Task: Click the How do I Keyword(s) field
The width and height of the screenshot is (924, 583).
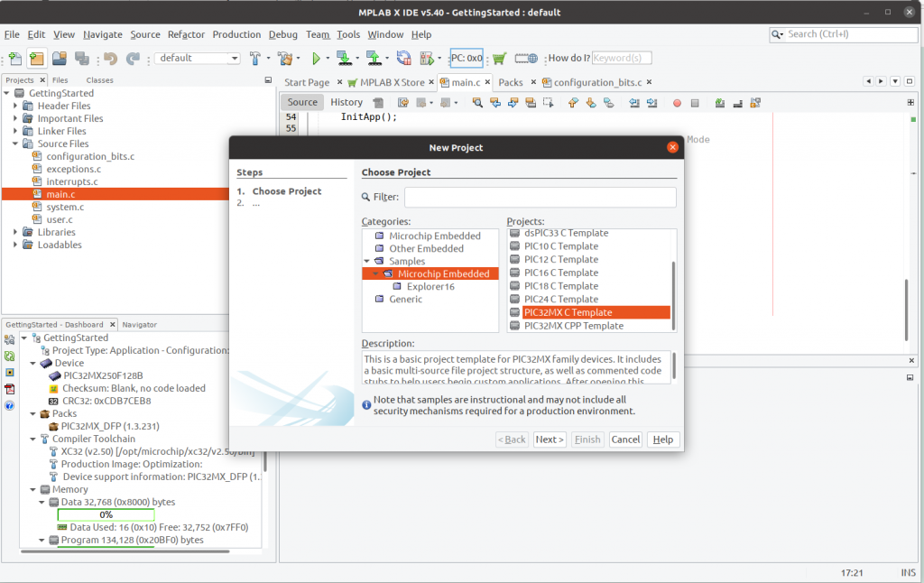Action: (621, 58)
